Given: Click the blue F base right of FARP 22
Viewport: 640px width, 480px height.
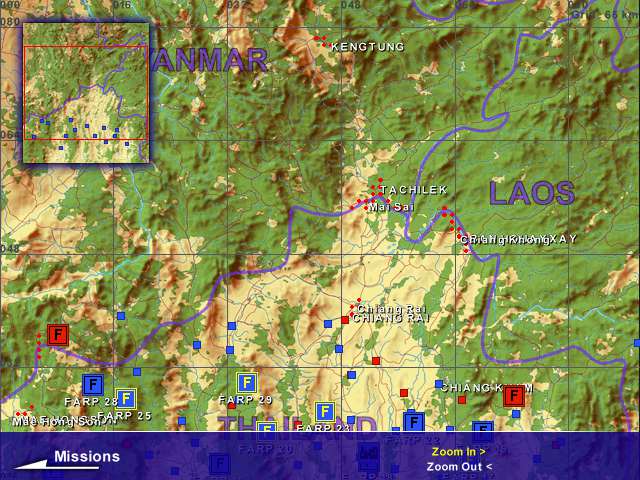Looking at the screenshot, I should tap(482, 428).
